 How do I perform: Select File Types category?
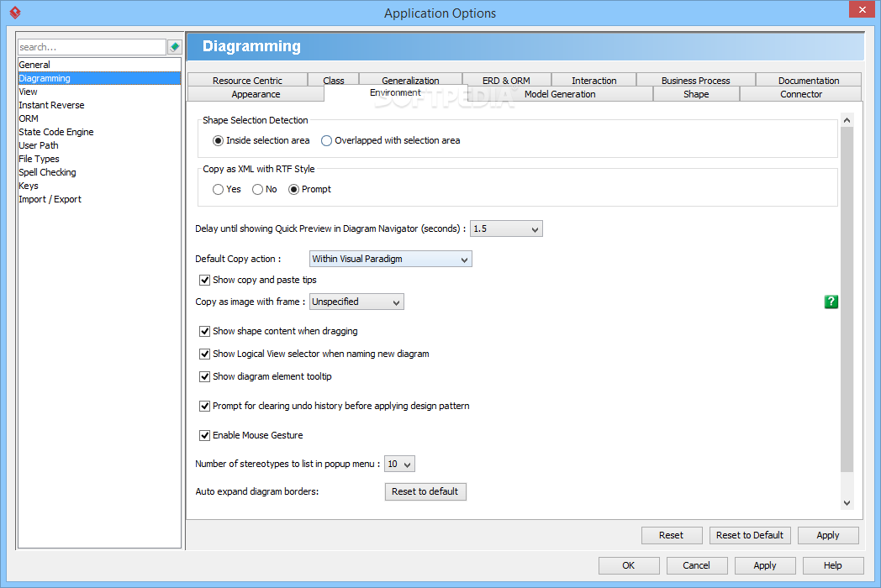coord(99,159)
